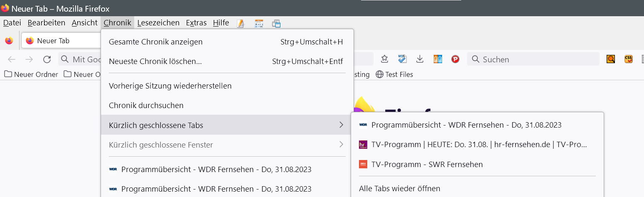
Task: Click the red circular P extension icon
Action: (x=455, y=59)
